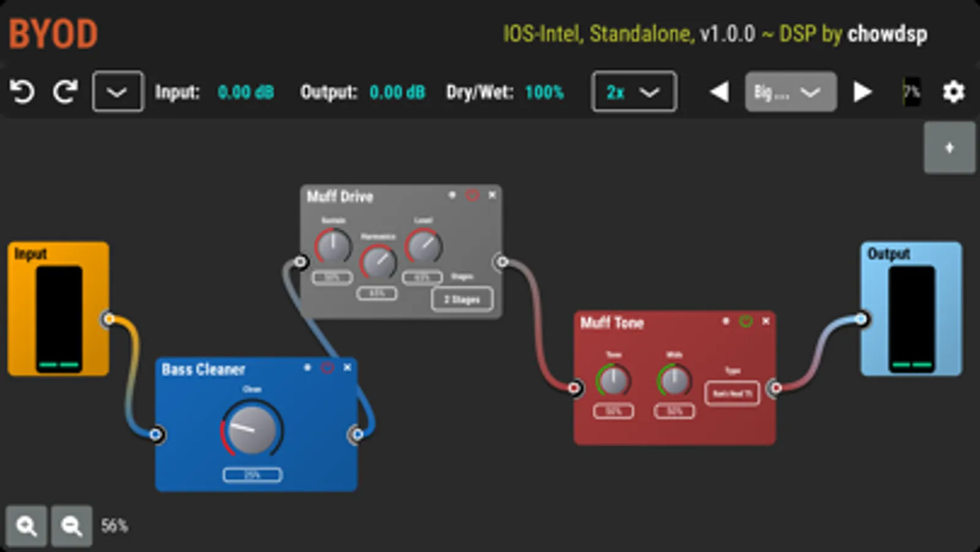The width and height of the screenshot is (980, 552).
Task: Open the empty dropdown beside redo
Action: point(118,92)
